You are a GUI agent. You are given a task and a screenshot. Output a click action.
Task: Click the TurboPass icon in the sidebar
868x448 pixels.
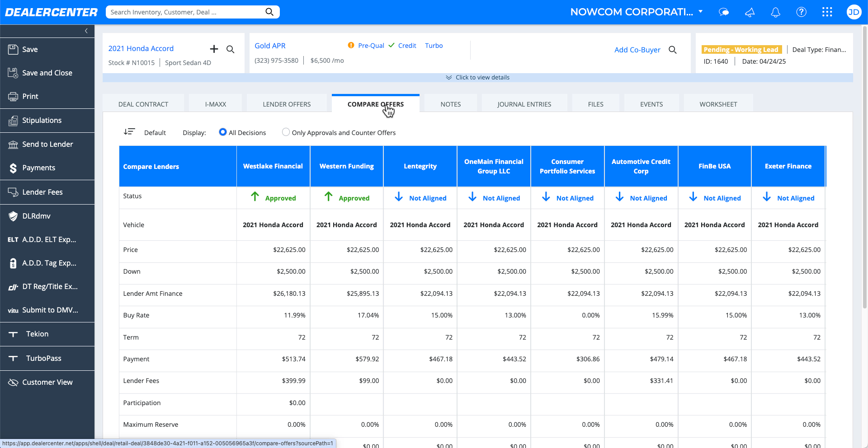click(x=13, y=358)
